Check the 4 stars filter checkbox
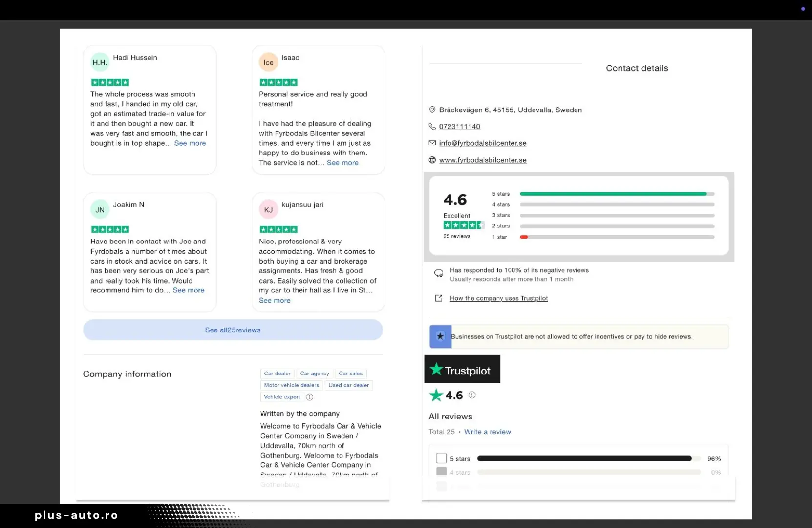This screenshot has height=528, width=812. [441, 472]
